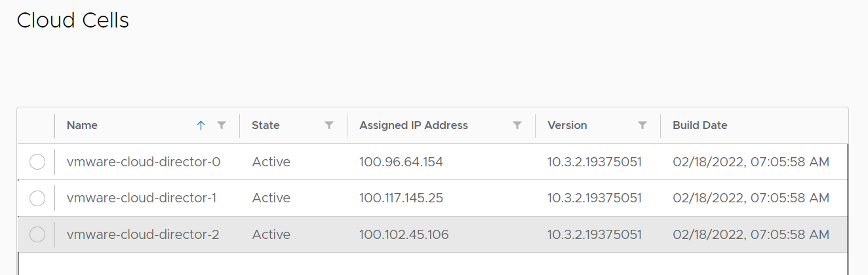Sort by the Name column header
This screenshot has width=868, height=275.
click(x=82, y=125)
